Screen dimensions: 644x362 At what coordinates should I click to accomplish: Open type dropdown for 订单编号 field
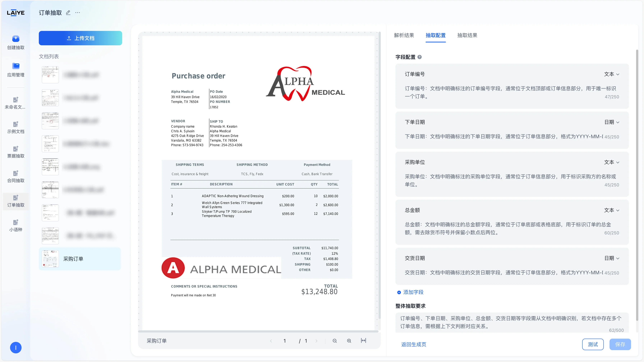[x=611, y=74]
